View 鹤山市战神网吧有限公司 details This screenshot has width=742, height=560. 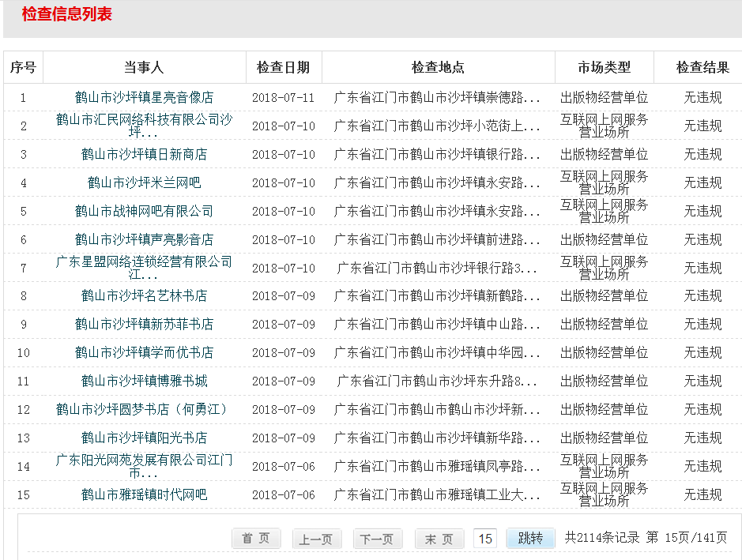coord(144,211)
